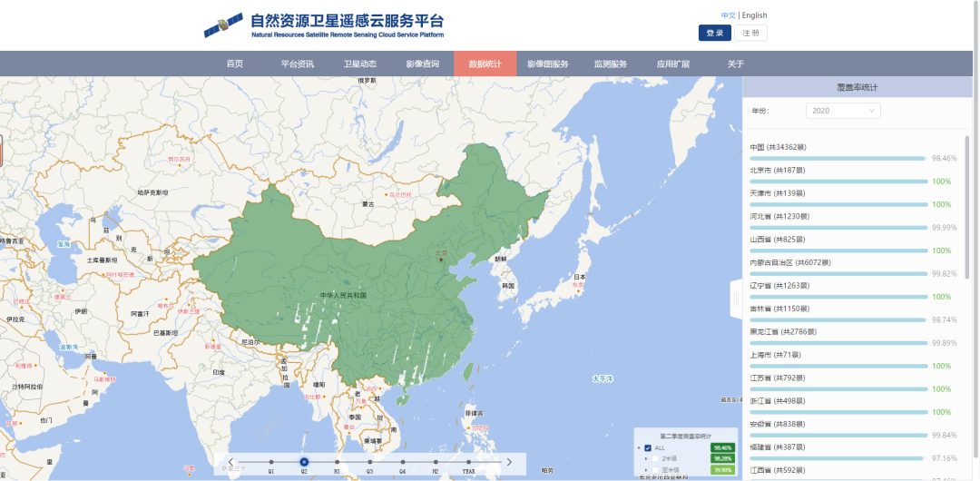Select YEAR on the timeline
Viewport: 980px width, 481px height.
(468, 462)
